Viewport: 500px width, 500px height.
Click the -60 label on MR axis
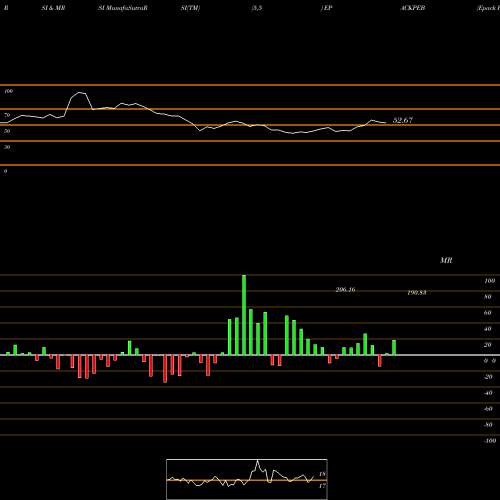coord(488,409)
